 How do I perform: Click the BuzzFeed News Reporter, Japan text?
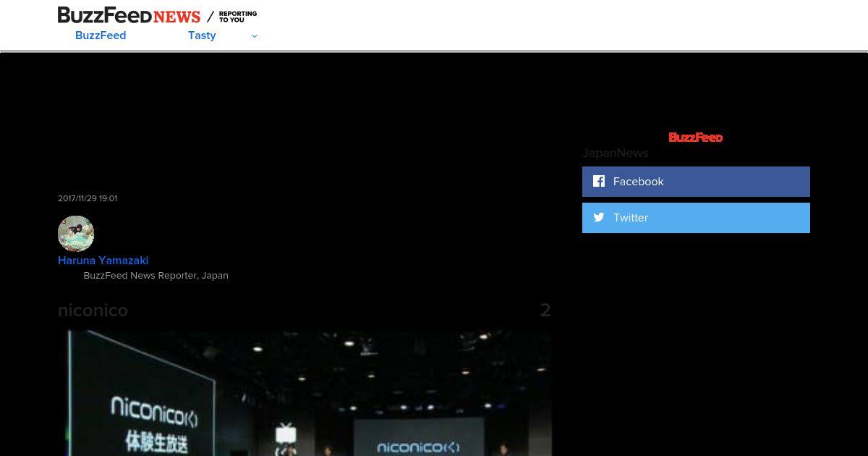(x=156, y=276)
